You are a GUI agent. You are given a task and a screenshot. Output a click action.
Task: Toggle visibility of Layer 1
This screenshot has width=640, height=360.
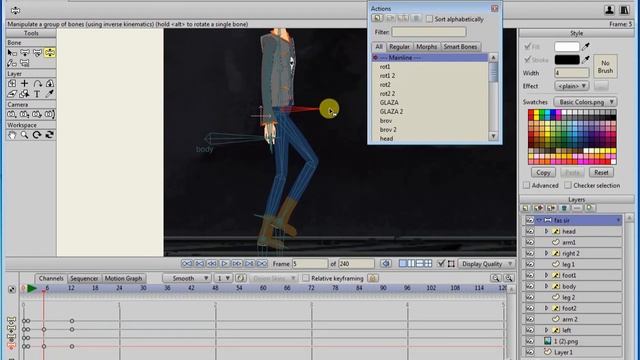pyautogui.click(x=530, y=352)
